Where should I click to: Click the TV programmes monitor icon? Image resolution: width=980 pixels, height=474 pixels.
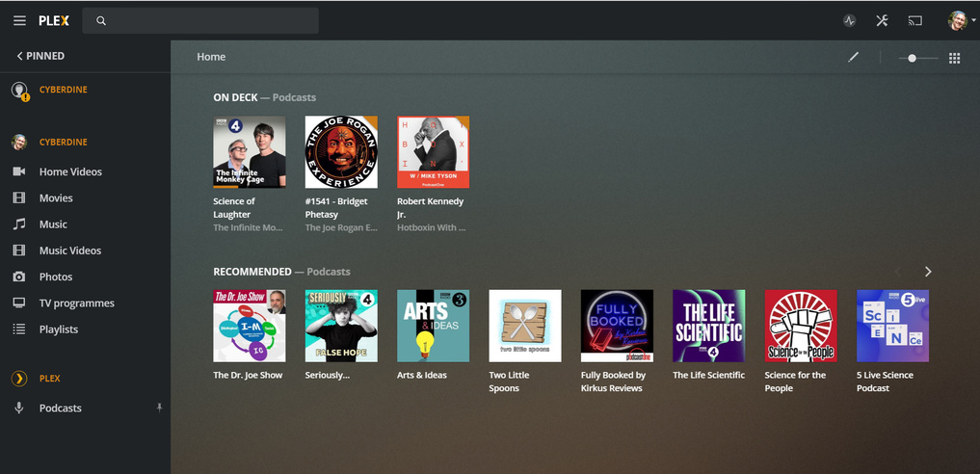(19, 303)
